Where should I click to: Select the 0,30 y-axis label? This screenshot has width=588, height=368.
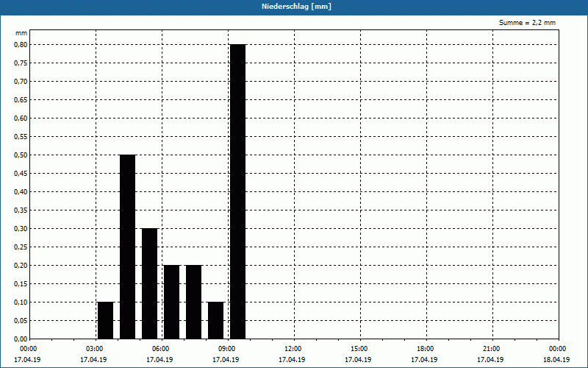(21, 229)
